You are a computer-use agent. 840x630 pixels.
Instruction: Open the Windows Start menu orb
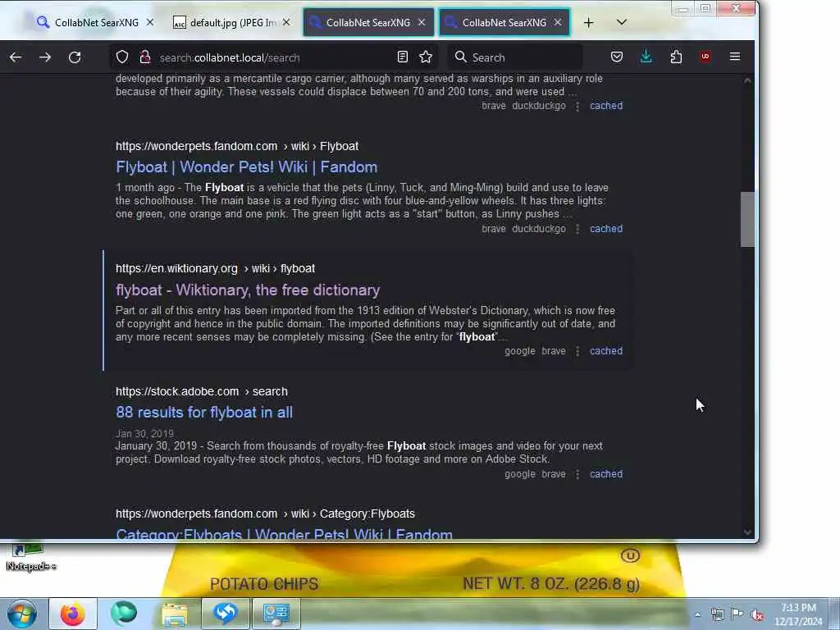pyautogui.click(x=22, y=614)
